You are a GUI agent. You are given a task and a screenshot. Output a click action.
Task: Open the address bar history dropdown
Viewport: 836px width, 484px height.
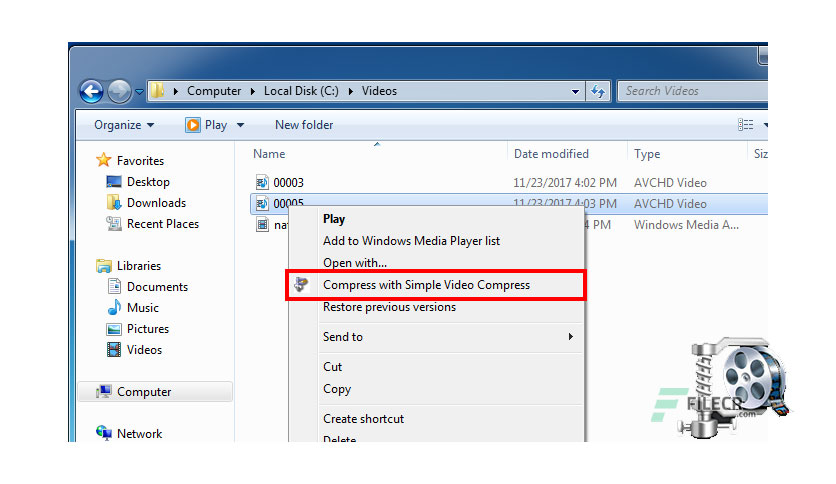pyautogui.click(x=575, y=92)
